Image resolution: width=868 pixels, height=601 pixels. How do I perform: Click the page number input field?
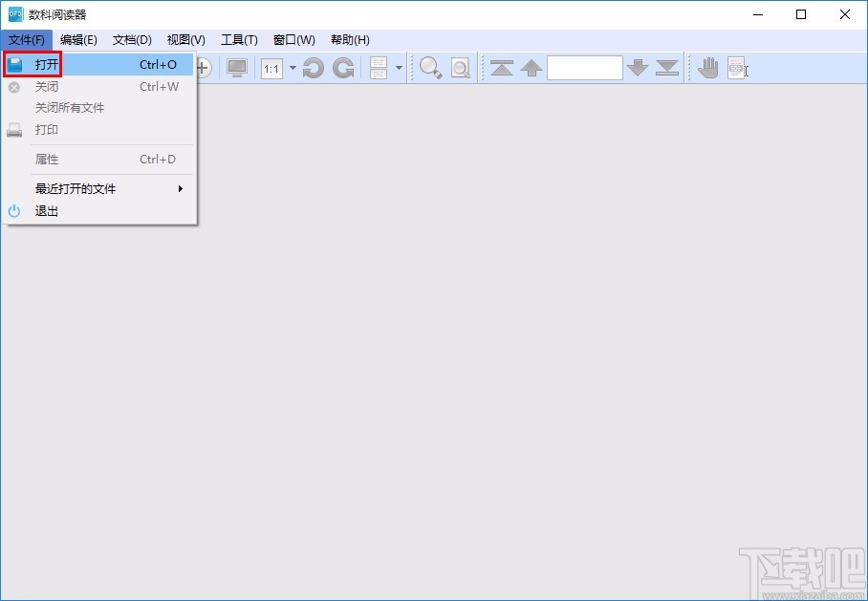click(584, 68)
